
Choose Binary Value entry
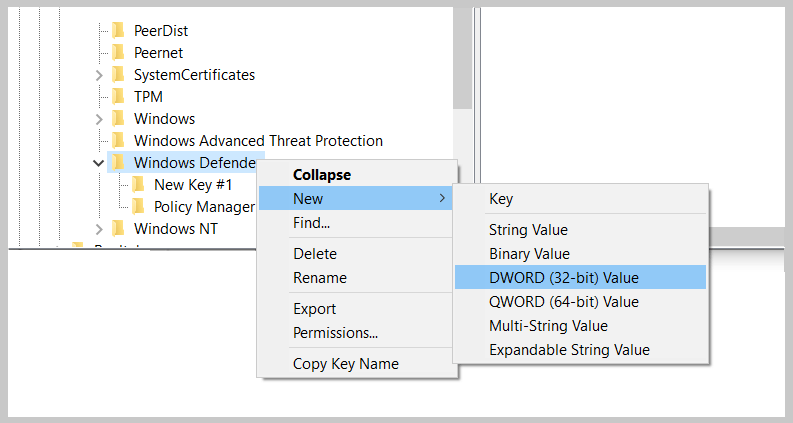click(x=580, y=253)
